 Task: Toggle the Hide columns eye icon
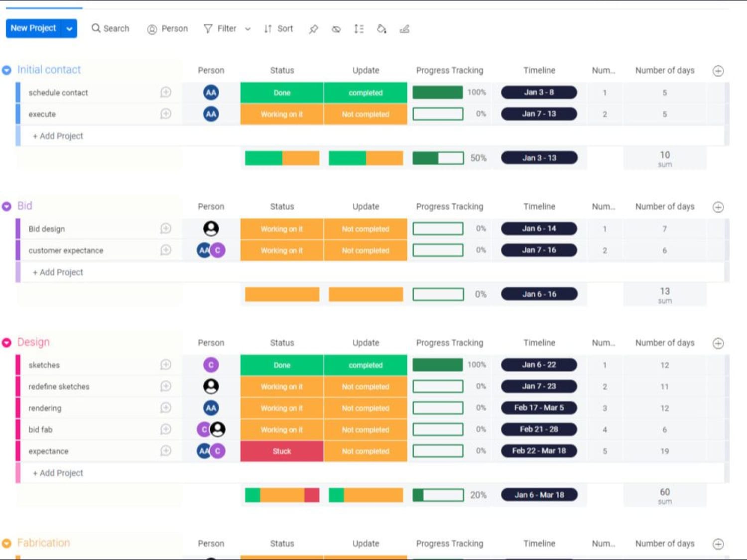(x=336, y=29)
